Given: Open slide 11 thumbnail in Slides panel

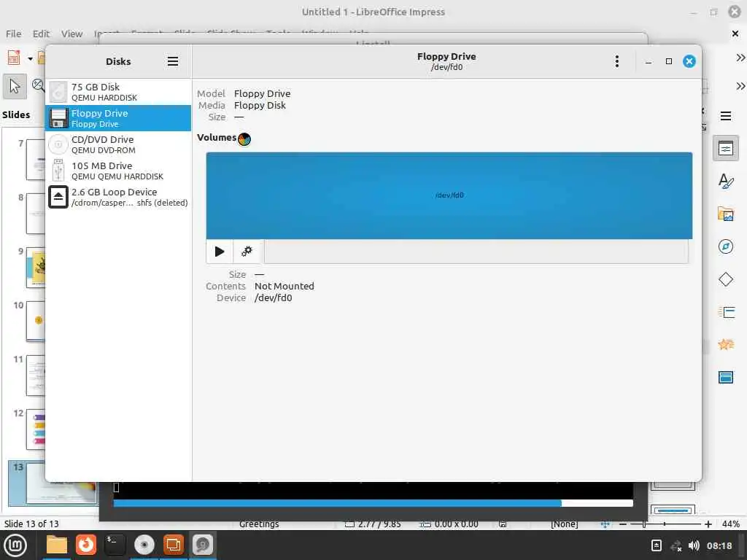Looking at the screenshot, I should [x=36, y=376].
